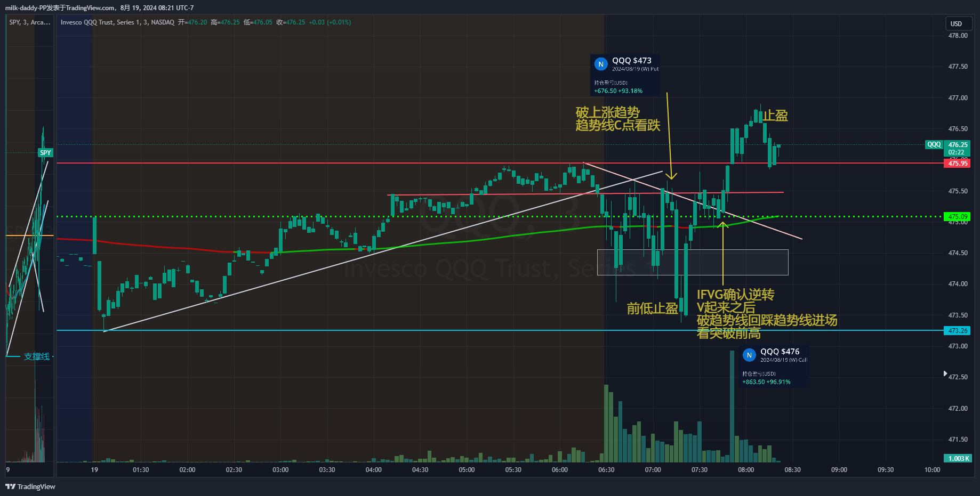Select the 前低止盈 annotation text
Image resolution: width=980 pixels, height=496 pixels.
click(x=652, y=308)
